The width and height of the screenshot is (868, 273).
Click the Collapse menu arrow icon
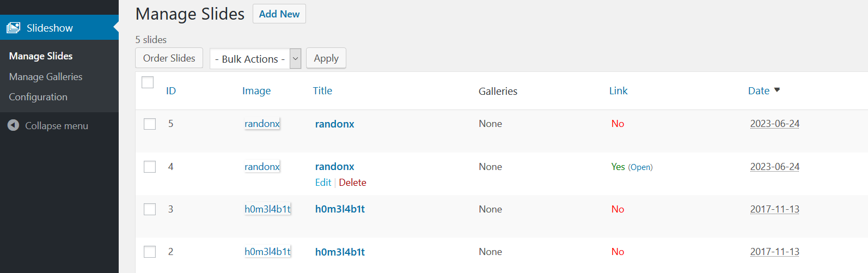click(14, 125)
